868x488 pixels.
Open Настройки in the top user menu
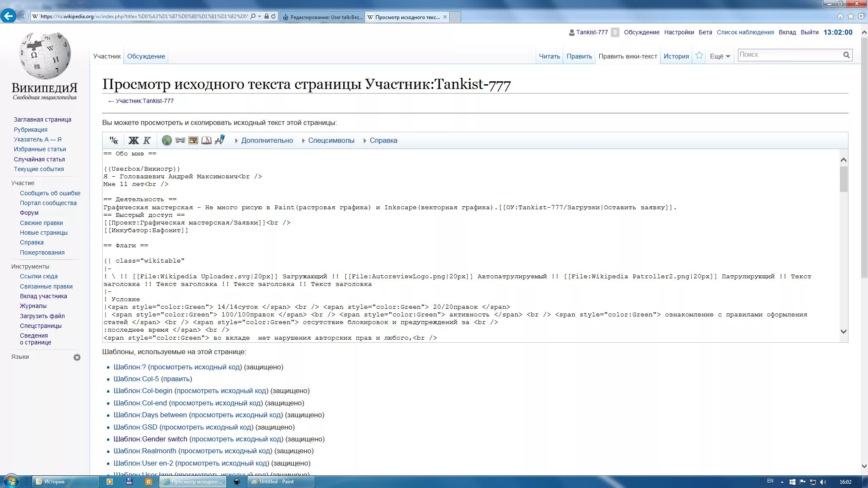679,32
